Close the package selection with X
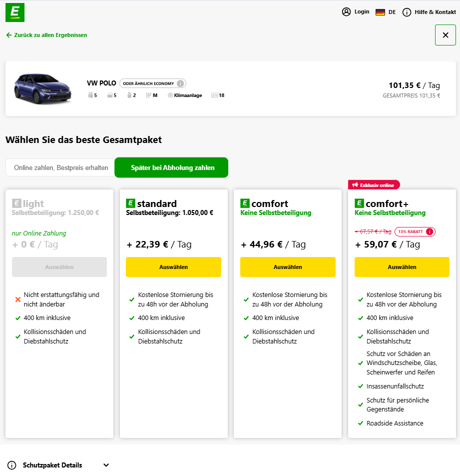The height and width of the screenshot is (476, 460). pos(446,35)
